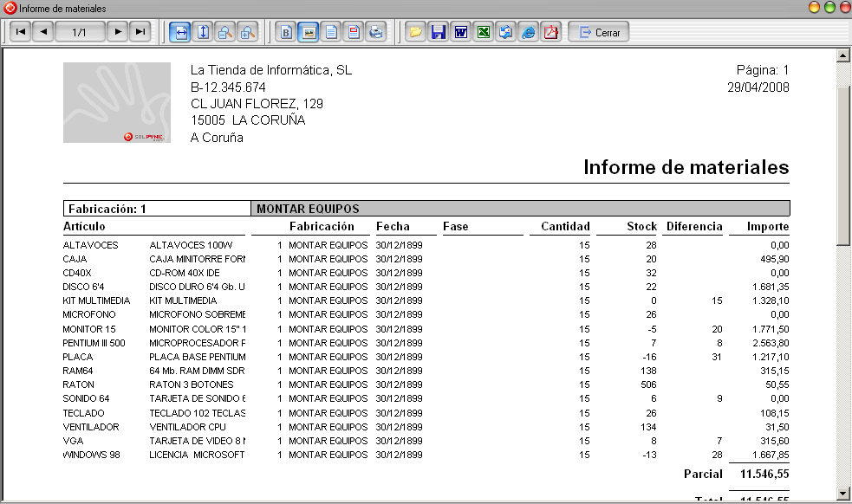Advance to the next report page

[x=117, y=32]
